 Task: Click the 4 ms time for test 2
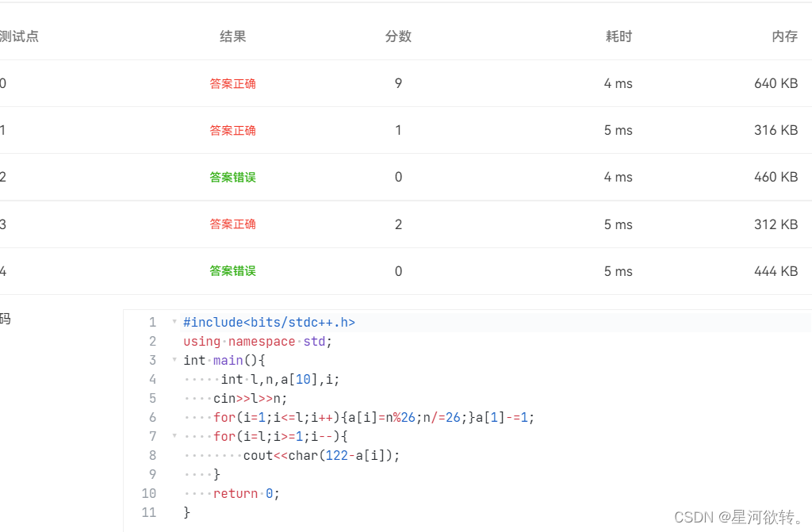[x=619, y=177]
